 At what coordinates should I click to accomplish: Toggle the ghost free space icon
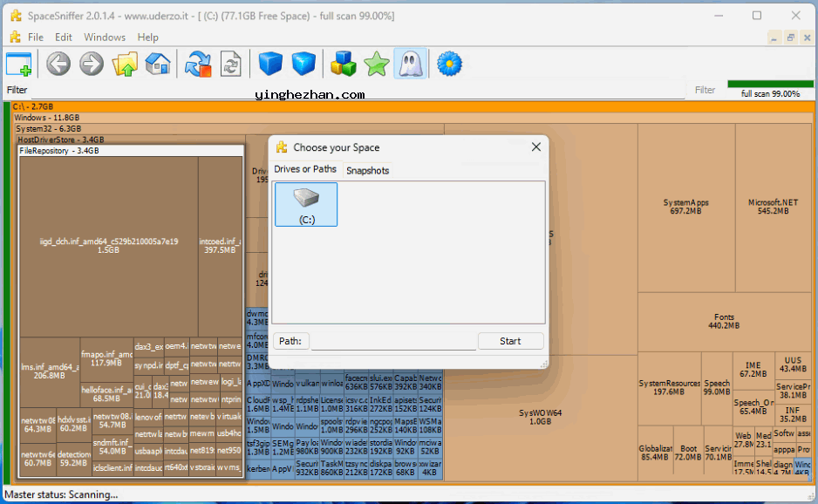410,65
